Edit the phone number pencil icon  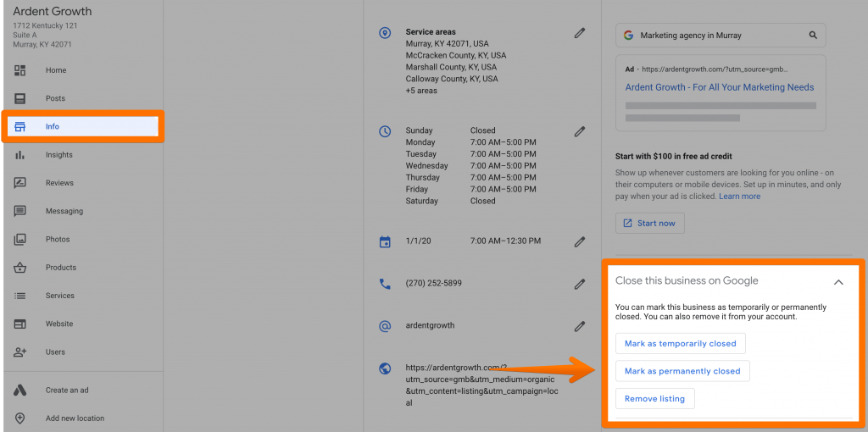(x=580, y=284)
